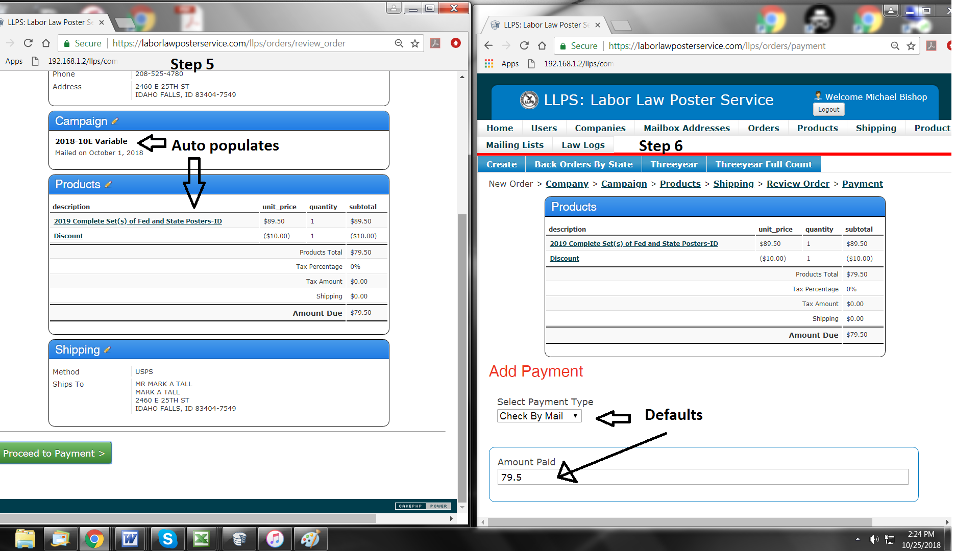This screenshot has width=980, height=551.
Task: Open the Threeyear Full Count tab
Action: click(x=764, y=164)
